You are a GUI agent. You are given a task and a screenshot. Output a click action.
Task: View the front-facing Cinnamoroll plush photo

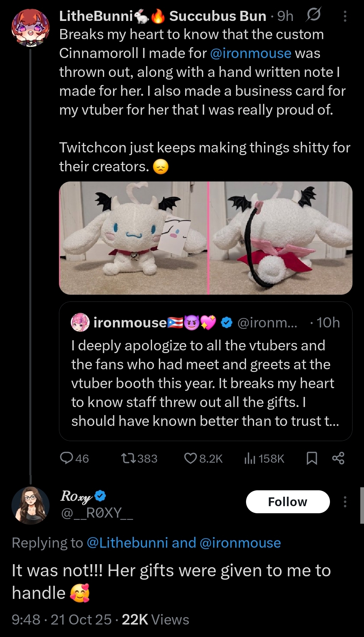[133, 238]
